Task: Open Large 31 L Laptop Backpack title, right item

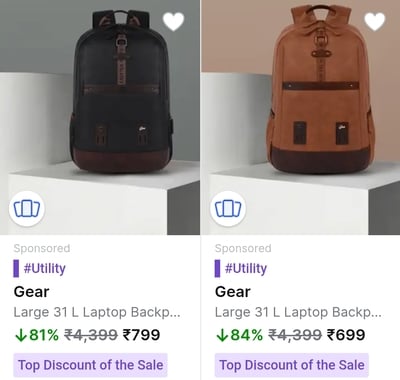Action: tap(298, 313)
